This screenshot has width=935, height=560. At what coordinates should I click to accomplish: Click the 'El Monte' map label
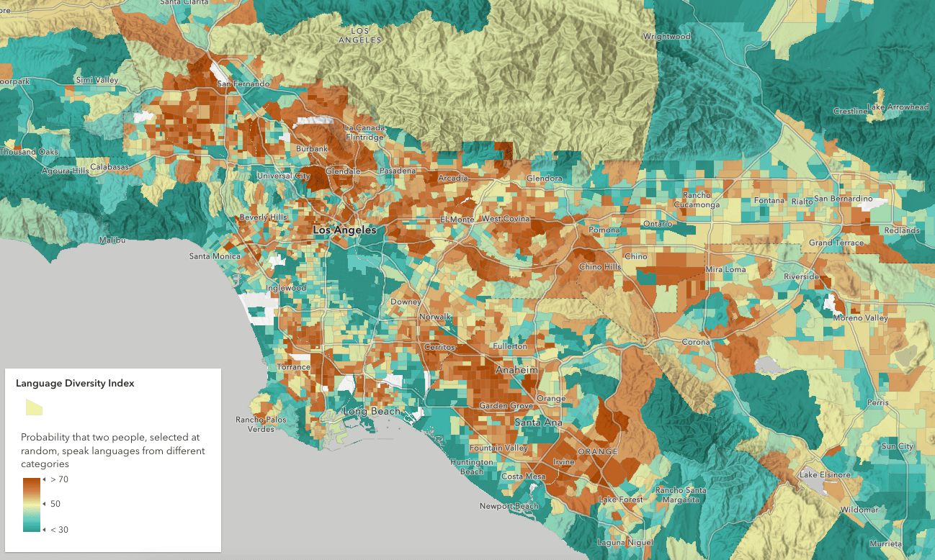tap(457, 220)
